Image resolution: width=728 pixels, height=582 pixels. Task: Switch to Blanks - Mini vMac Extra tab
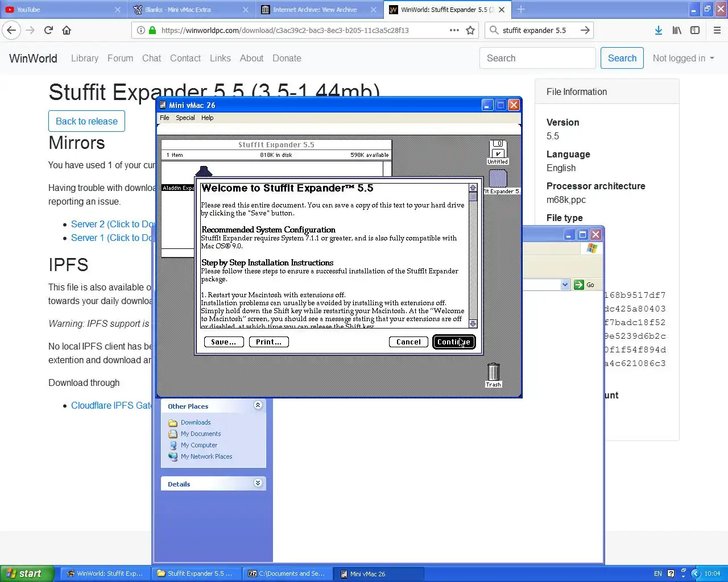[191, 10]
